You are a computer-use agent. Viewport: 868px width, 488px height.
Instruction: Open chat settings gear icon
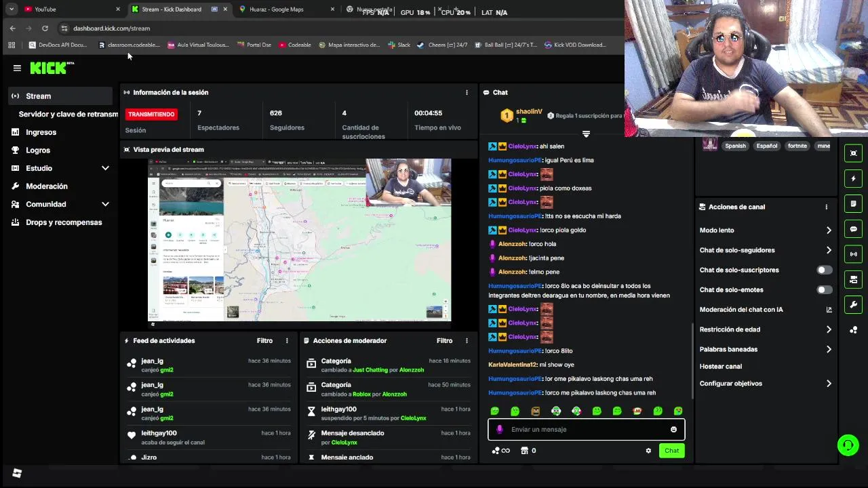[x=648, y=451]
